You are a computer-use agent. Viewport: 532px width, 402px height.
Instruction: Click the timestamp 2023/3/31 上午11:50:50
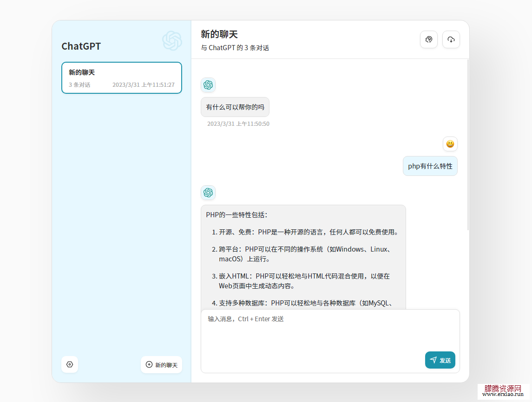pos(238,124)
